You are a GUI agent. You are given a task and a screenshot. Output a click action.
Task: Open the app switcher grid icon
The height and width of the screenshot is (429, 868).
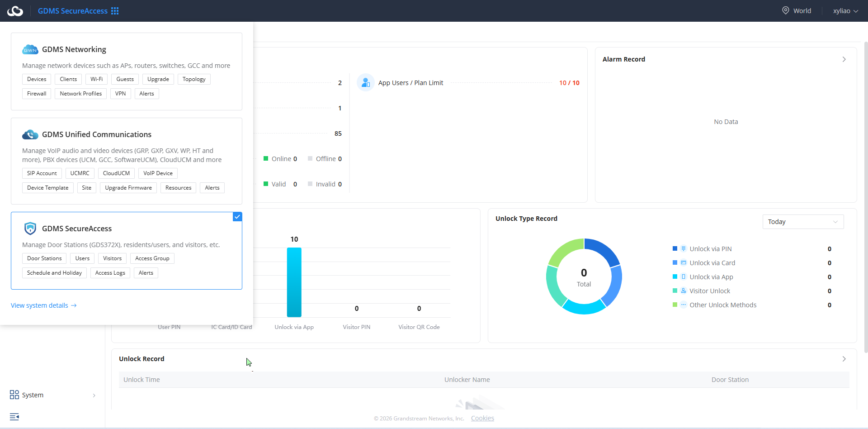pyautogui.click(x=115, y=11)
